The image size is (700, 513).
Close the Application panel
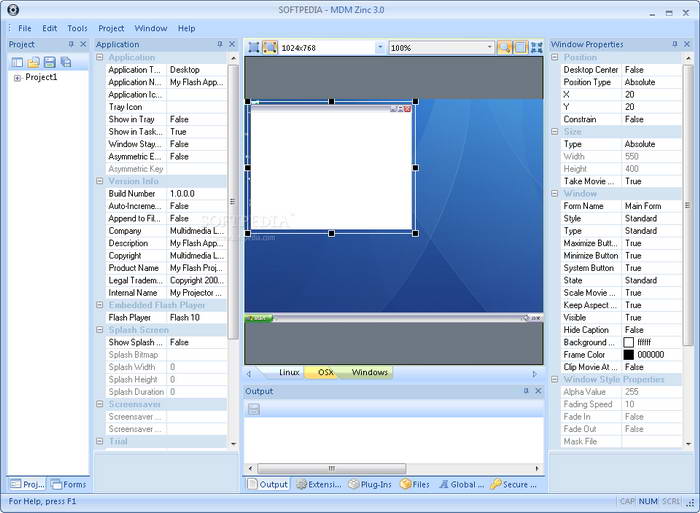point(232,44)
